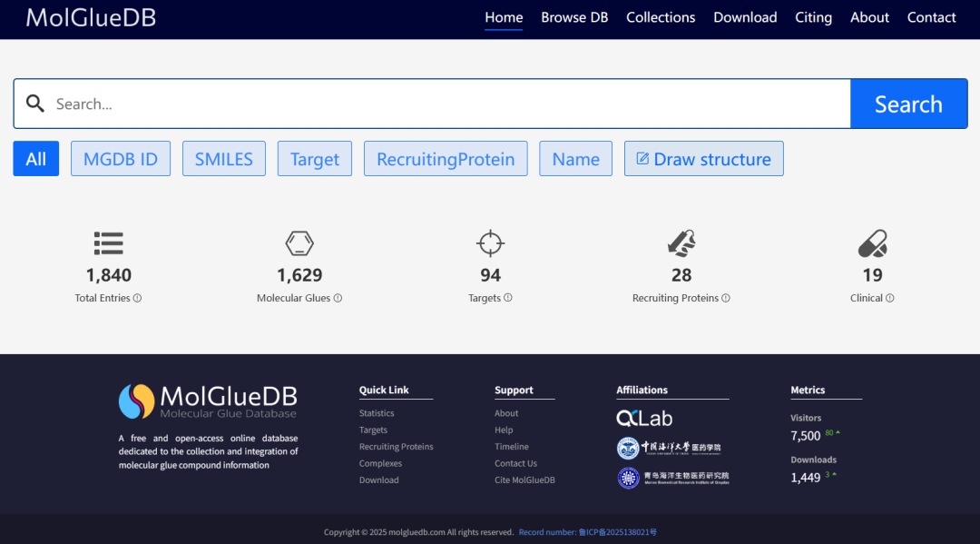Click the 1,449 downloads metric

point(806,478)
